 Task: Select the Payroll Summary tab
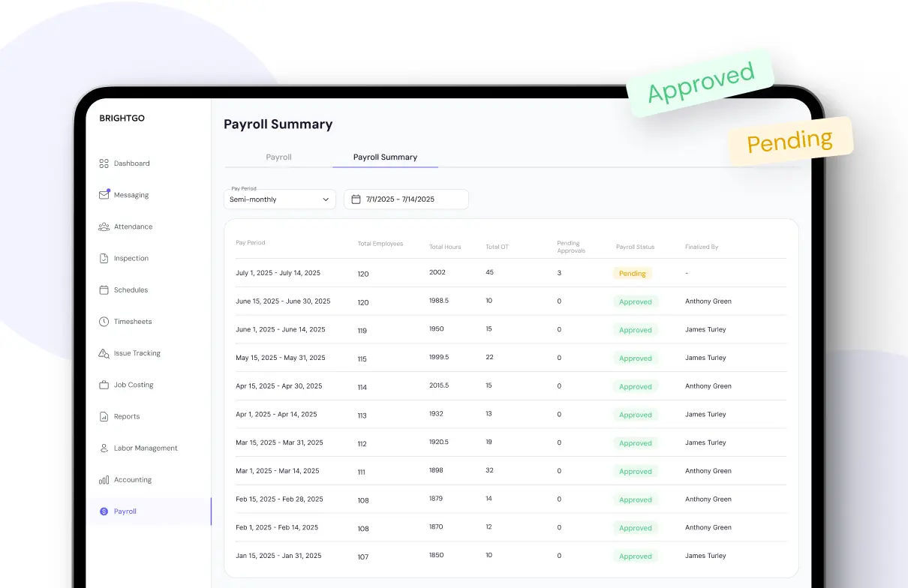tap(385, 157)
